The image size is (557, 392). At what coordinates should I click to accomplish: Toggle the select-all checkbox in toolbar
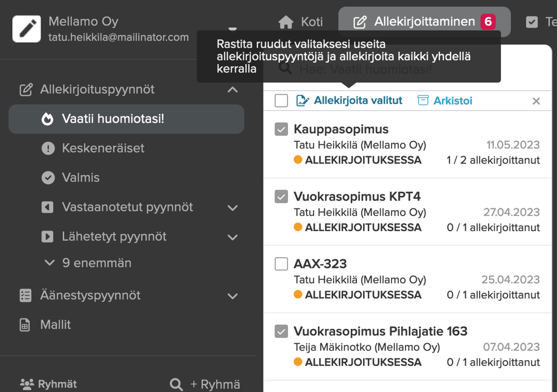(x=281, y=100)
